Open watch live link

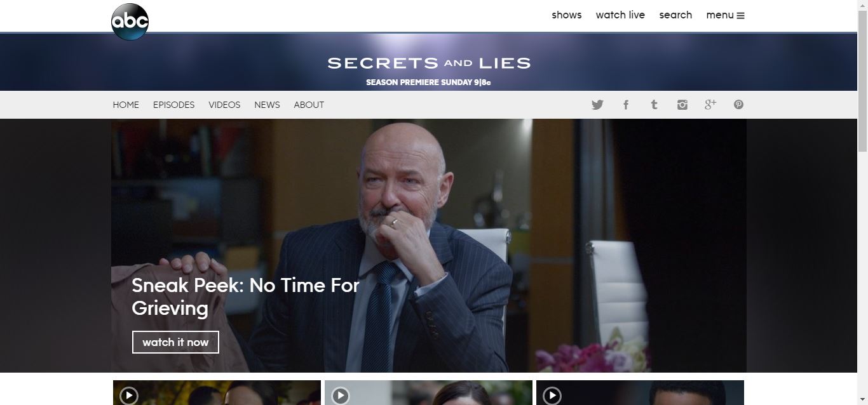pyautogui.click(x=620, y=15)
